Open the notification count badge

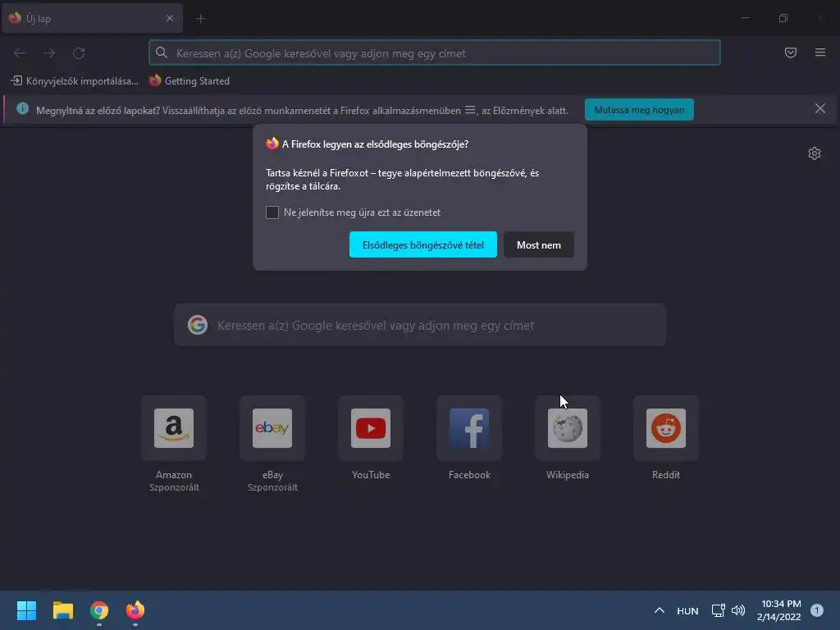pyautogui.click(x=816, y=610)
